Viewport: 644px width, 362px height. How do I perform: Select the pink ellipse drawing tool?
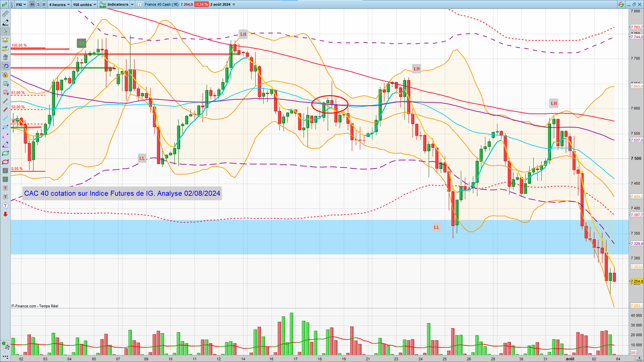(x=5, y=136)
